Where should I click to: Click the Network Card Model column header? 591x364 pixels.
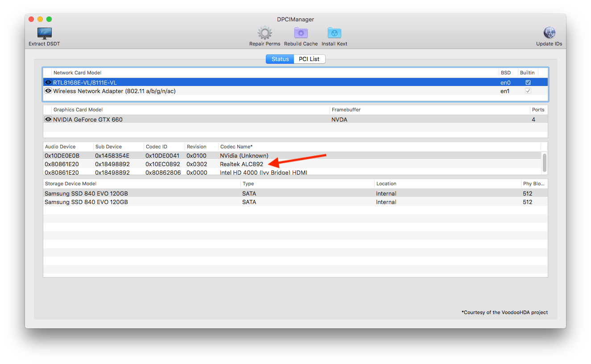[x=275, y=73]
